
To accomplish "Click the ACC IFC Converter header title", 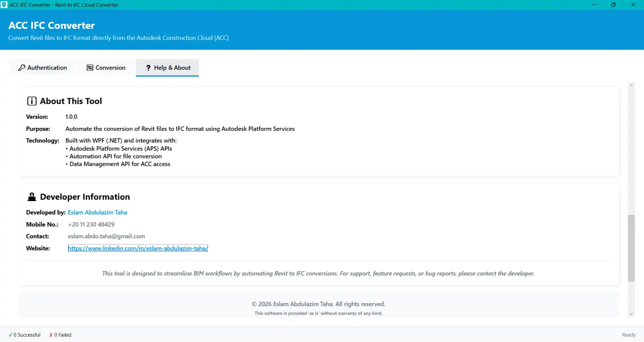I will pos(51,25).
